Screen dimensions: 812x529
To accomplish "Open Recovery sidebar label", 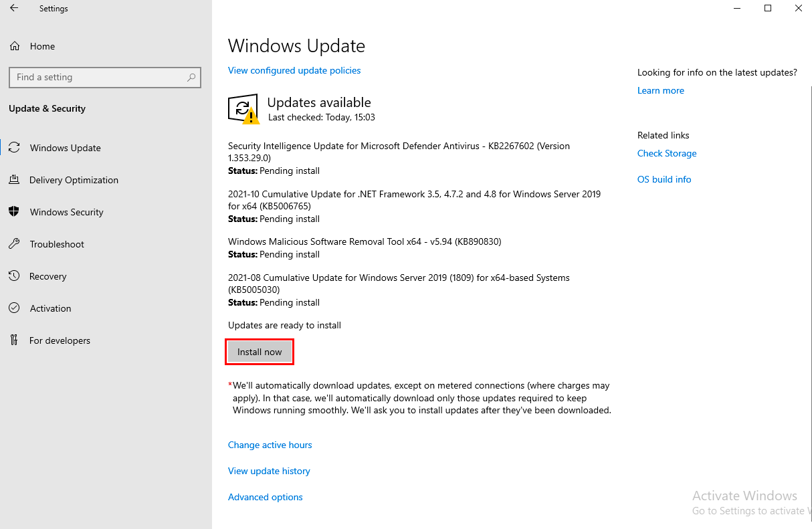I will [x=48, y=276].
